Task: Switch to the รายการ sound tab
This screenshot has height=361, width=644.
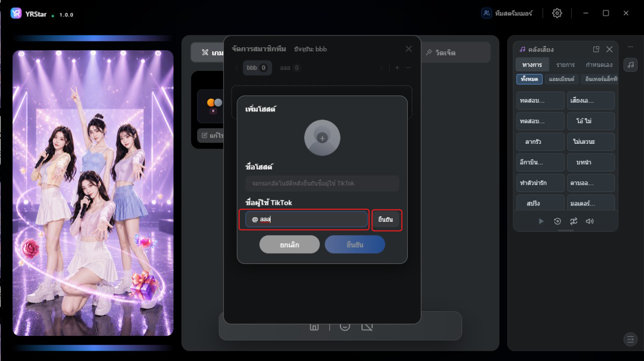Action: click(565, 65)
